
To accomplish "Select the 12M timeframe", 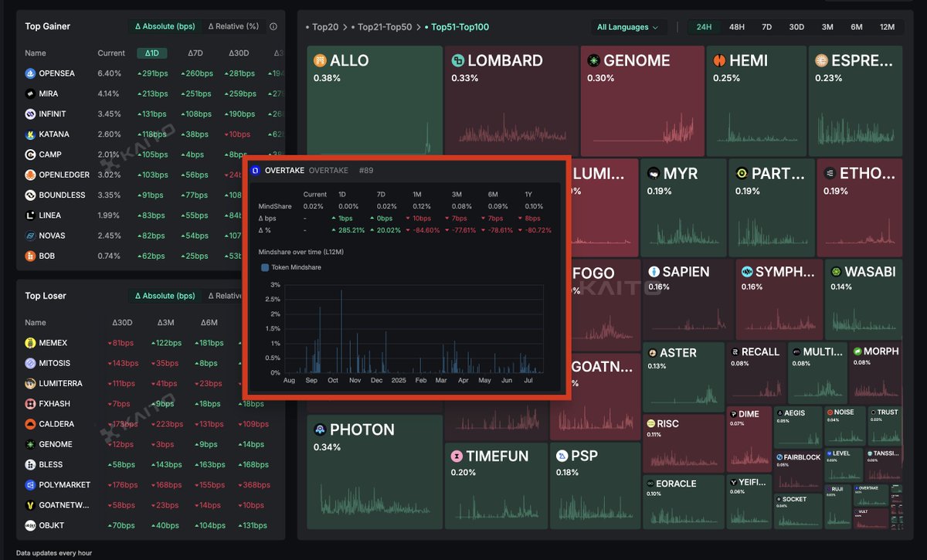I will coord(887,27).
